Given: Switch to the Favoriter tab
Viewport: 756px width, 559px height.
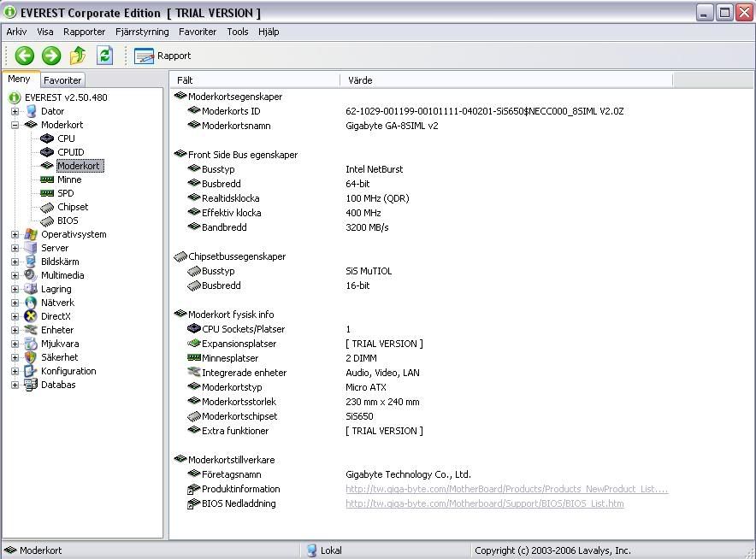Looking at the screenshot, I should coord(62,80).
